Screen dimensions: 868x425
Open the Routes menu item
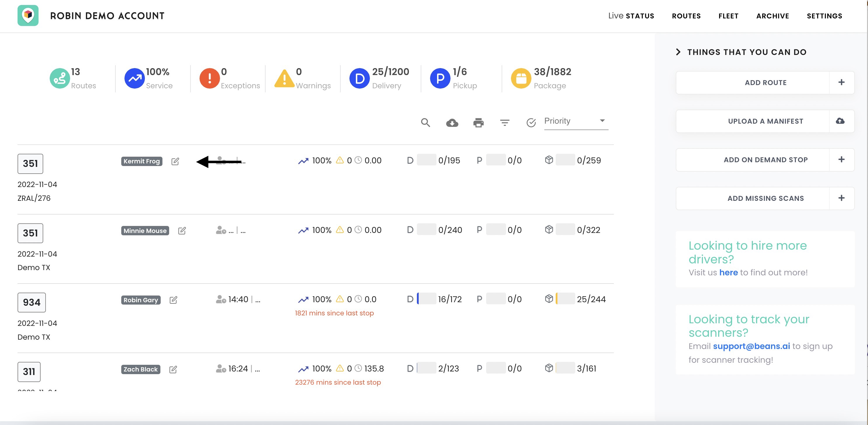[x=686, y=16]
